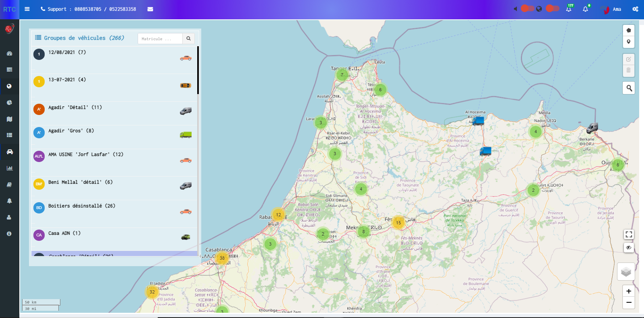The image size is (644, 318).
Task: Click the Fès cluster marker labeled 15
Action: point(398,223)
